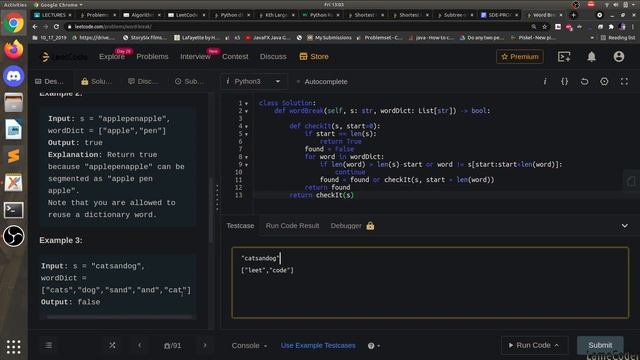
Task: Reset code to default with the undo icon
Action: coord(584,82)
